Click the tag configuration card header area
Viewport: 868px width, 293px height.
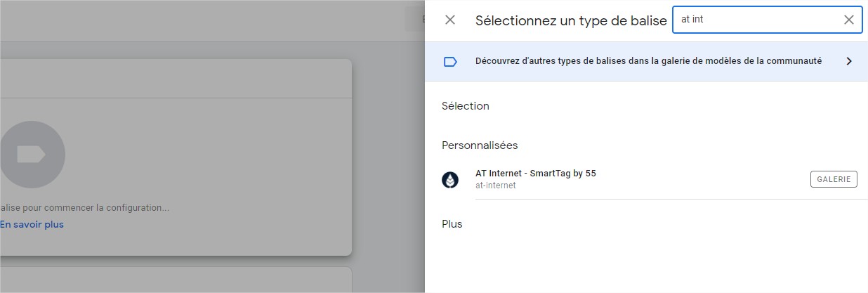coord(176,79)
